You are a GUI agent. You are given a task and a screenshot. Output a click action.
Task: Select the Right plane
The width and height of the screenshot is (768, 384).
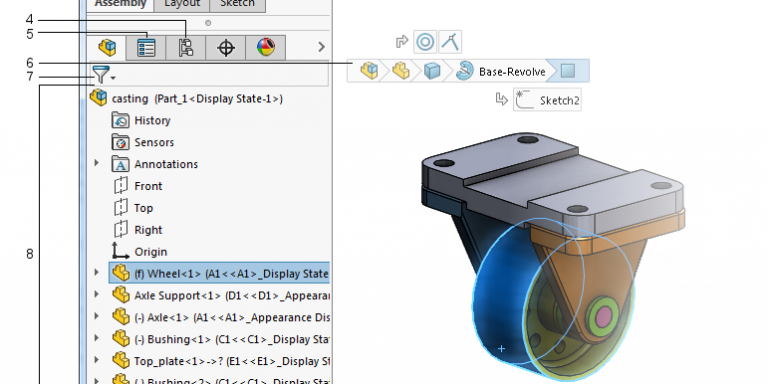[x=138, y=230]
